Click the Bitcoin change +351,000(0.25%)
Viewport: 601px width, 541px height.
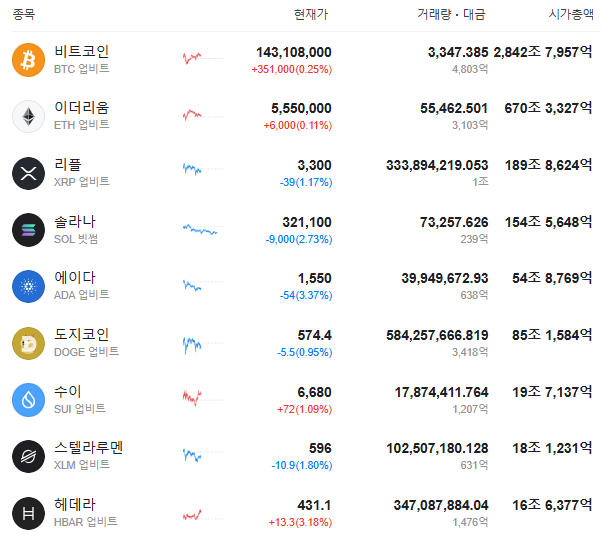tap(292, 69)
